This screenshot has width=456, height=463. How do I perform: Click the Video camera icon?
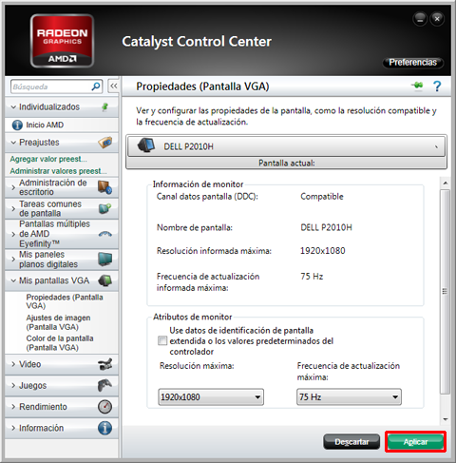coord(105,364)
